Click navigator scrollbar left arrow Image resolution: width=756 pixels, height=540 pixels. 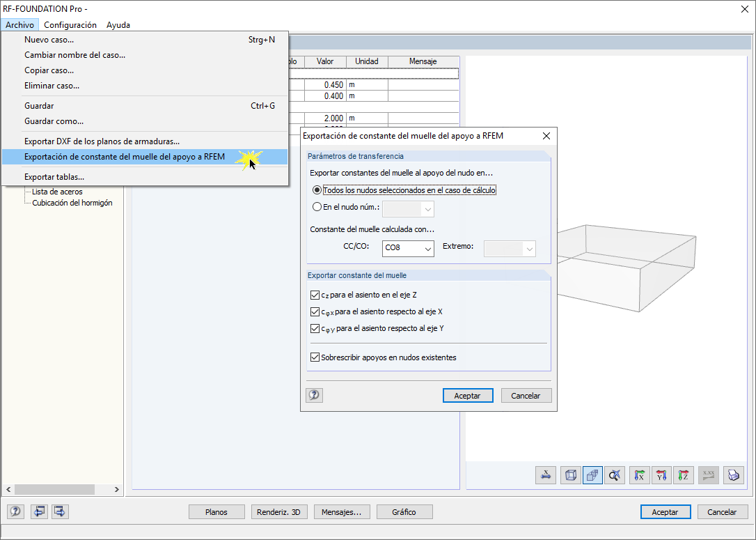pos(8,489)
